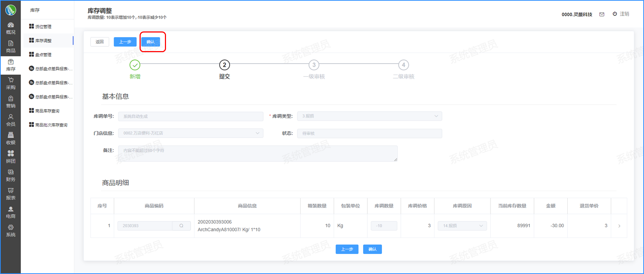
Task: Open the 拼团 group-buy module
Action: click(x=11, y=157)
